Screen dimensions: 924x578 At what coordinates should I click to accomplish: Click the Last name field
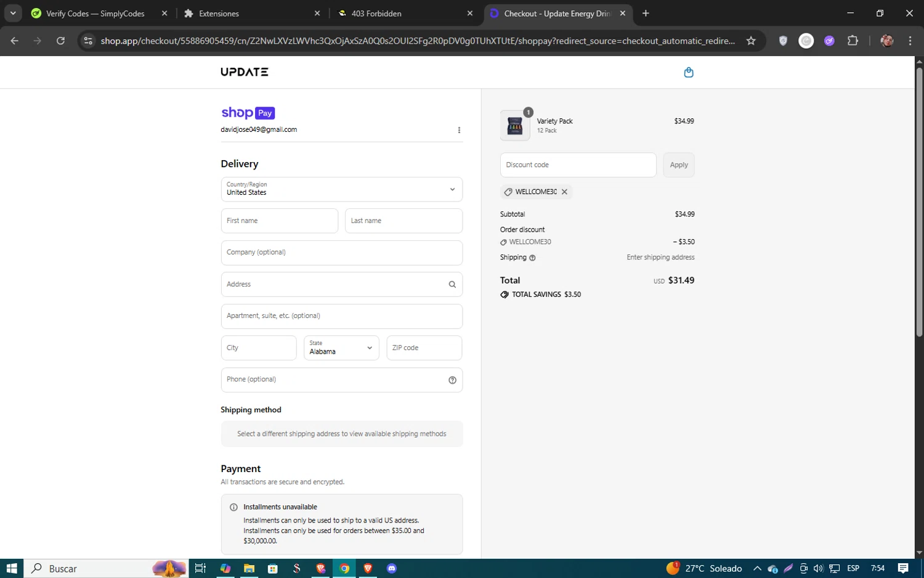[403, 221]
